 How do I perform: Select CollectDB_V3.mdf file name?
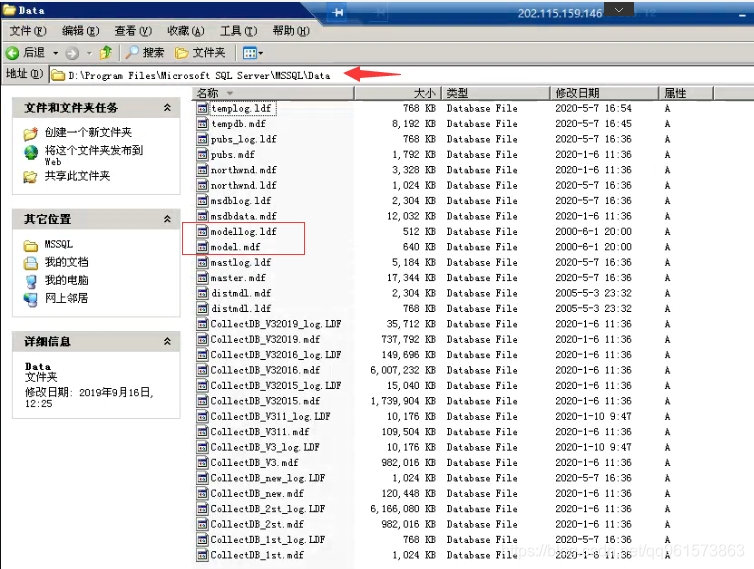(x=254, y=463)
